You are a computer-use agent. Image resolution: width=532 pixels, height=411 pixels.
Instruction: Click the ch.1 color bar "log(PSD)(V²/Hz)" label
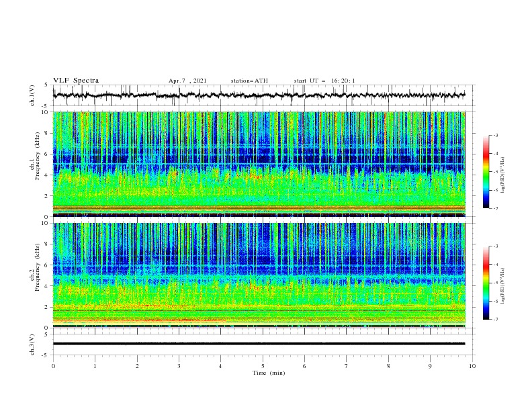coord(503,175)
